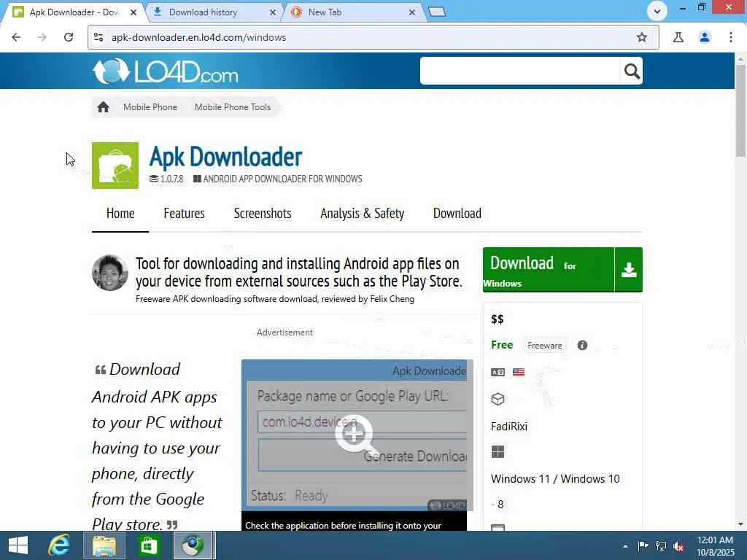Bookmark this page with the star icon
The height and width of the screenshot is (560, 747).
click(x=642, y=37)
